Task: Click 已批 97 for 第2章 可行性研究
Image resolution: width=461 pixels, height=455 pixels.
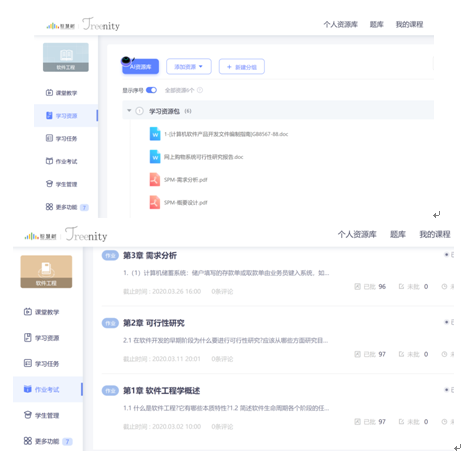Action: 370,354
